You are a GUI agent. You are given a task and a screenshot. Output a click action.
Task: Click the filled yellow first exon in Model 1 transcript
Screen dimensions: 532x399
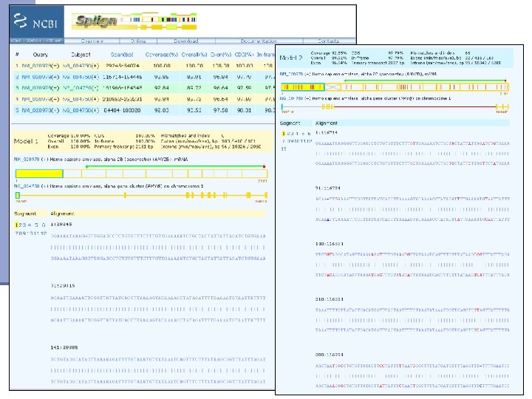[39, 174]
